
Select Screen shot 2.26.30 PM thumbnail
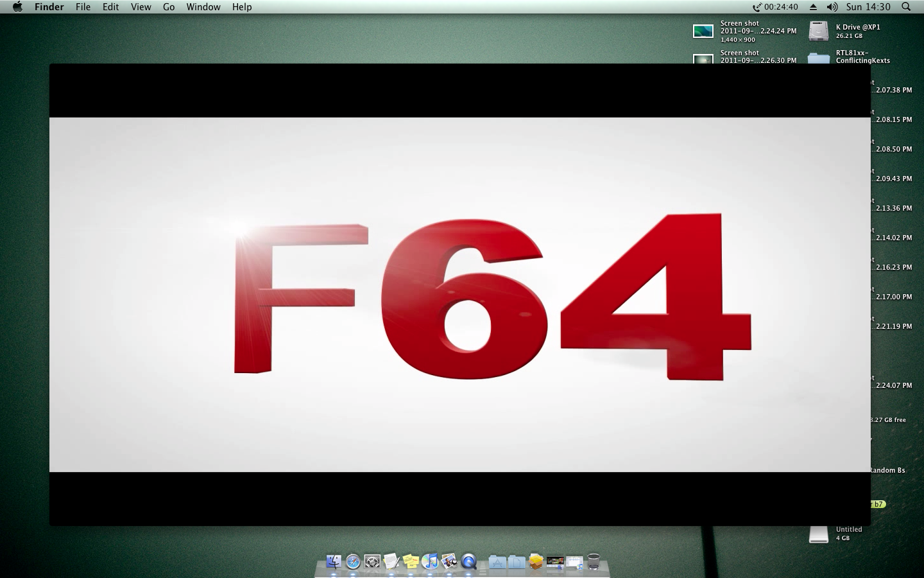pyautogui.click(x=703, y=59)
